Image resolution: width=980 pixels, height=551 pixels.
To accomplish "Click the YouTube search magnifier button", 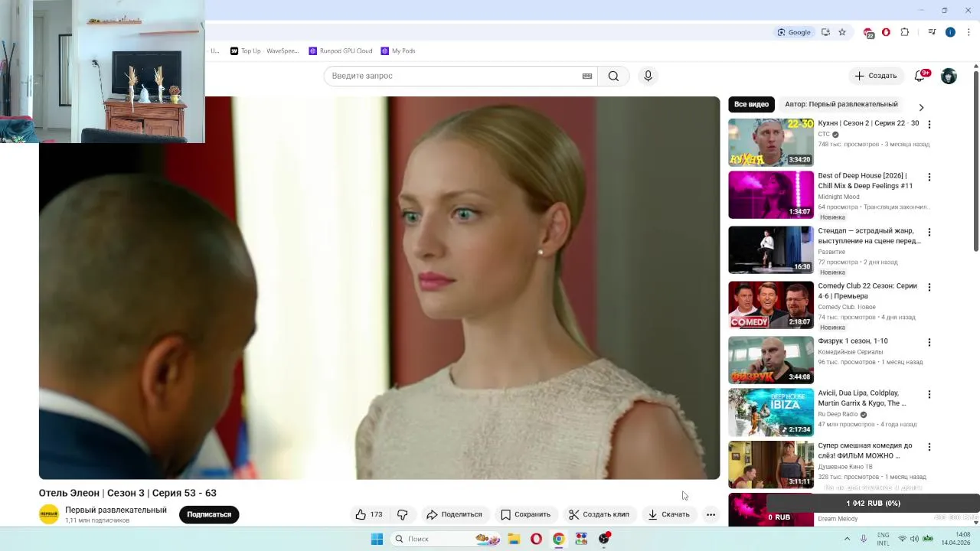I will pos(613,76).
